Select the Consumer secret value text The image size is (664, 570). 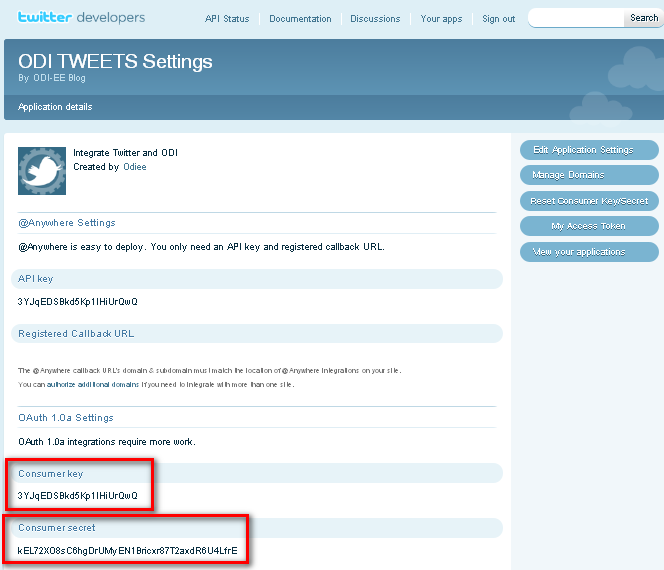pos(127,551)
